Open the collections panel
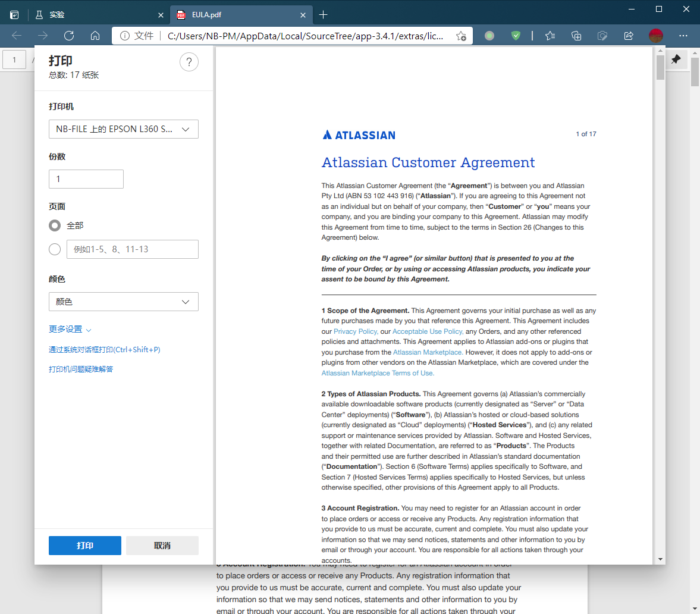Viewport: 700px width, 614px height. tap(576, 36)
